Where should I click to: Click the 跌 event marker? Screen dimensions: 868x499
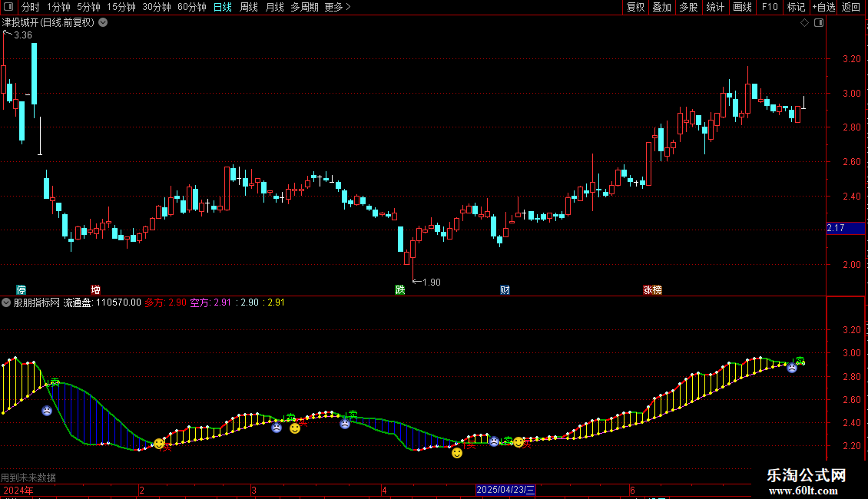tap(399, 290)
